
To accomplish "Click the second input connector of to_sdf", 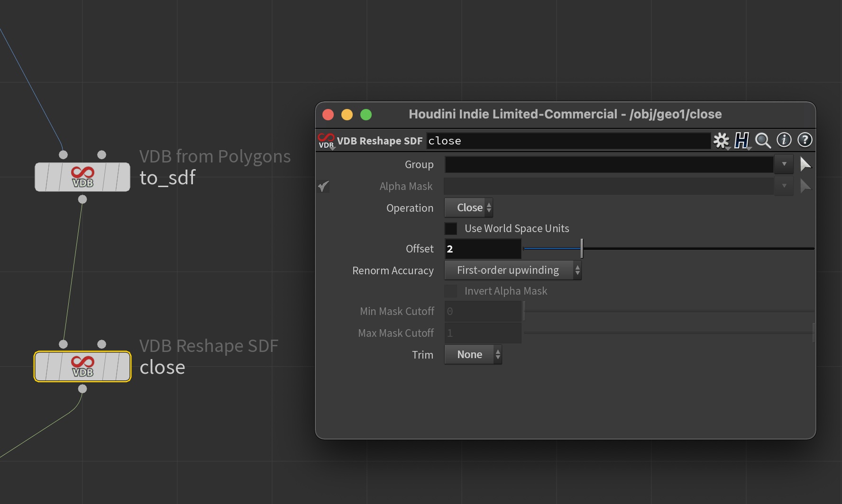I will (101, 155).
